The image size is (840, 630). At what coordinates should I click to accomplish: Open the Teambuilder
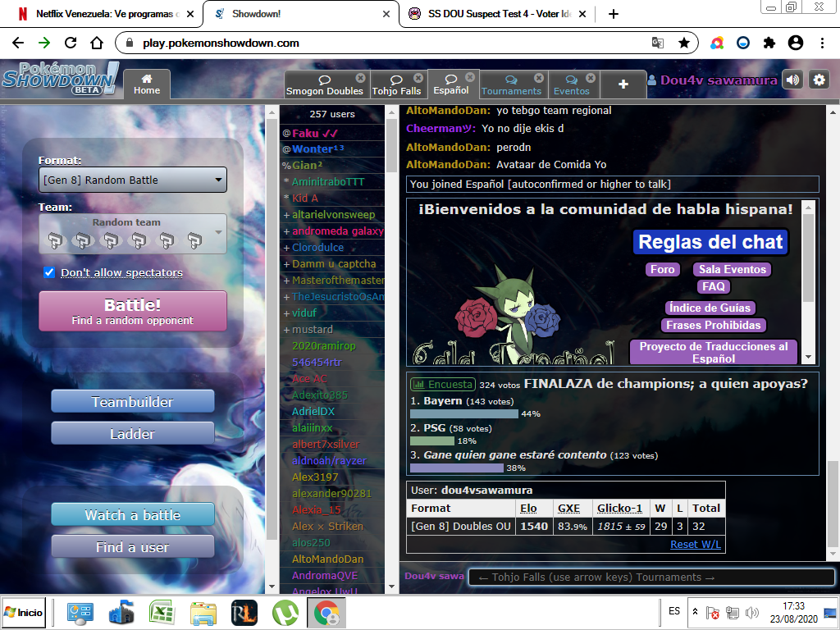[133, 401]
